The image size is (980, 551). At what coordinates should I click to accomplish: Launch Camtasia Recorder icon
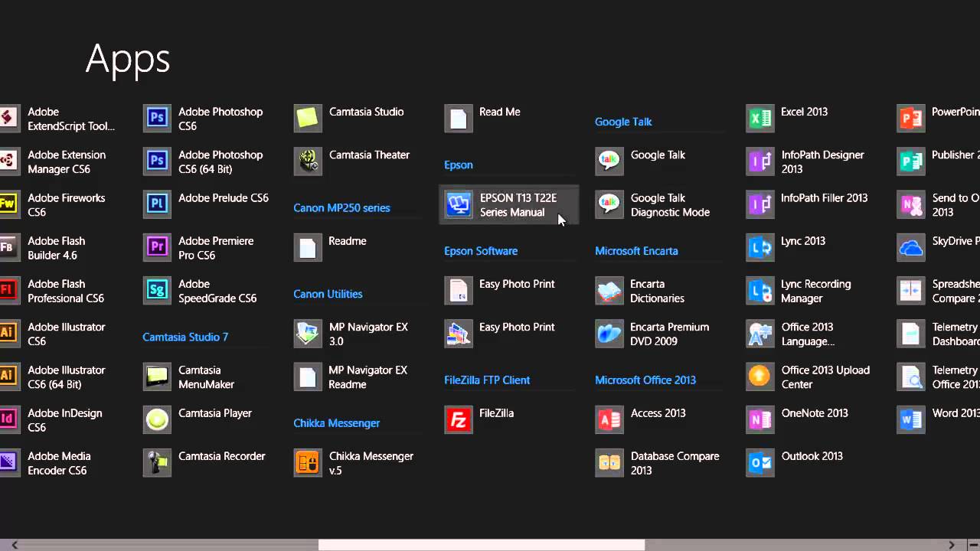157,463
